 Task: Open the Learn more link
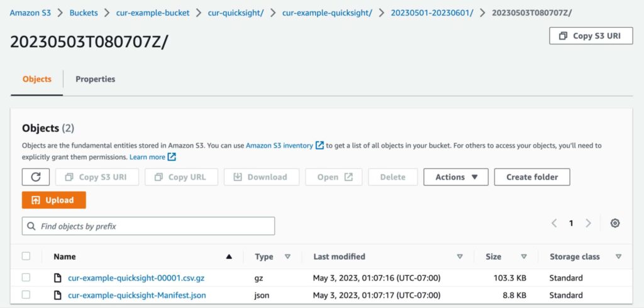point(147,157)
